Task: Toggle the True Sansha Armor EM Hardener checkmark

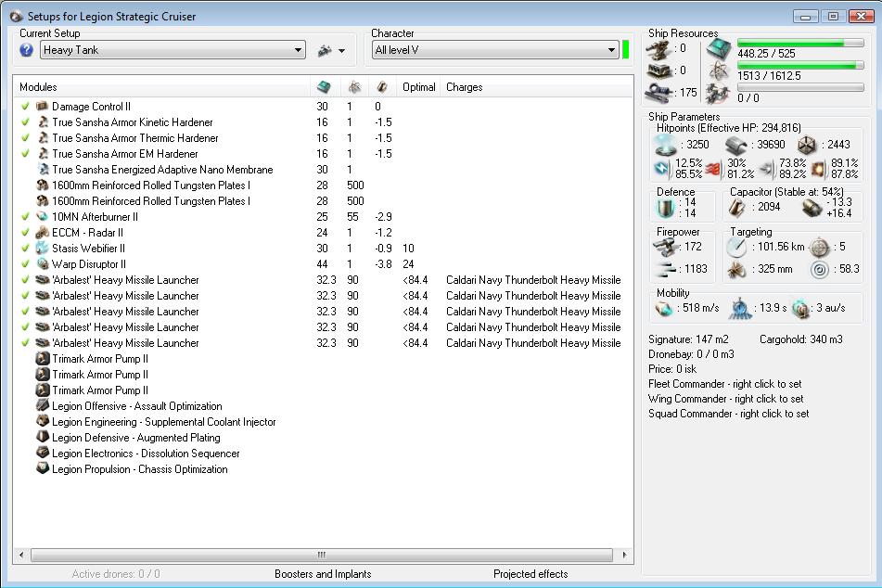Action: (x=25, y=153)
